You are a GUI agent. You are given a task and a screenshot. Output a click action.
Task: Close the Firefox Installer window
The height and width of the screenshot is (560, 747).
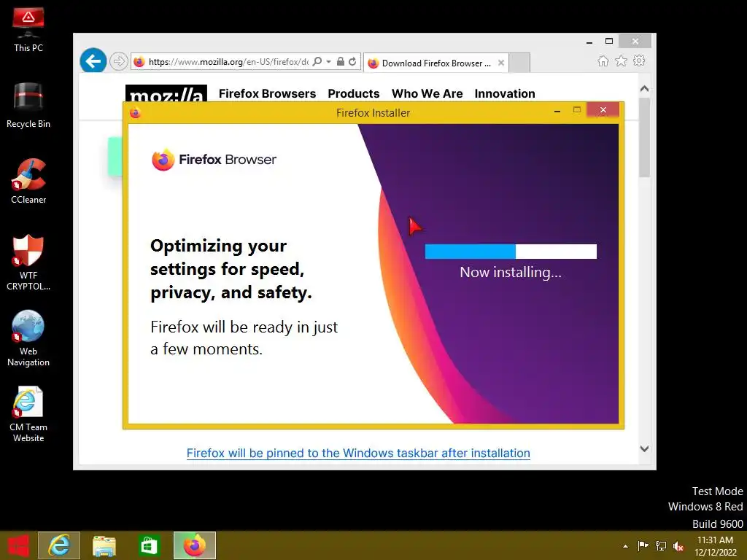[603, 110]
